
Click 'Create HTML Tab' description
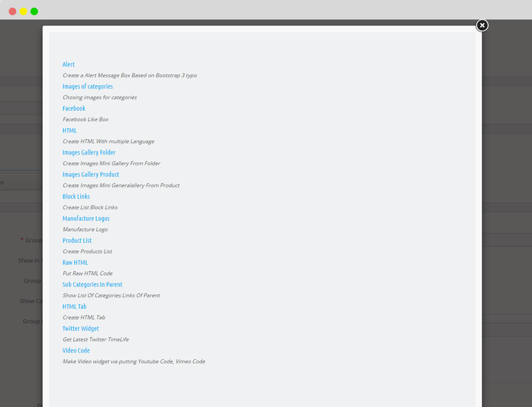[84, 317]
